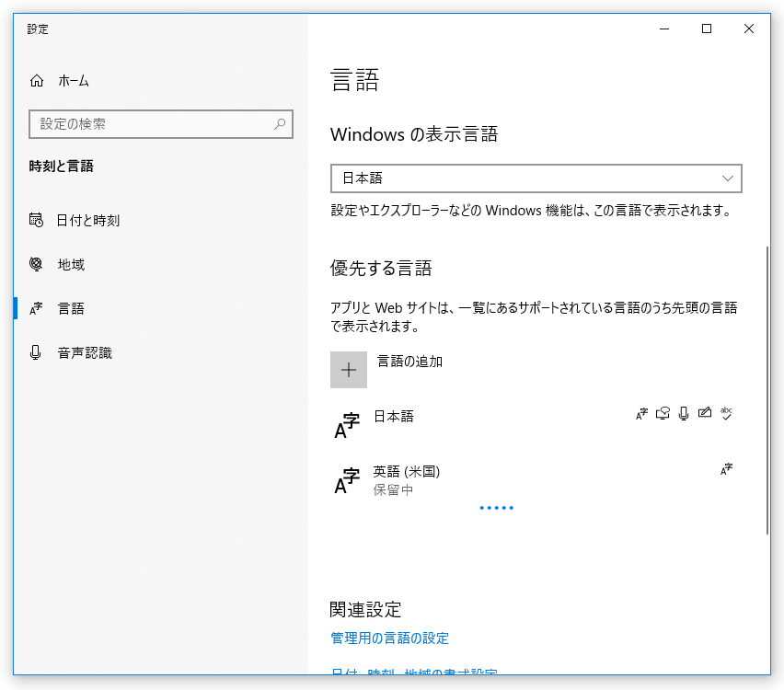Click the 言語 page heading
The image size is (784, 690).
pos(354,80)
